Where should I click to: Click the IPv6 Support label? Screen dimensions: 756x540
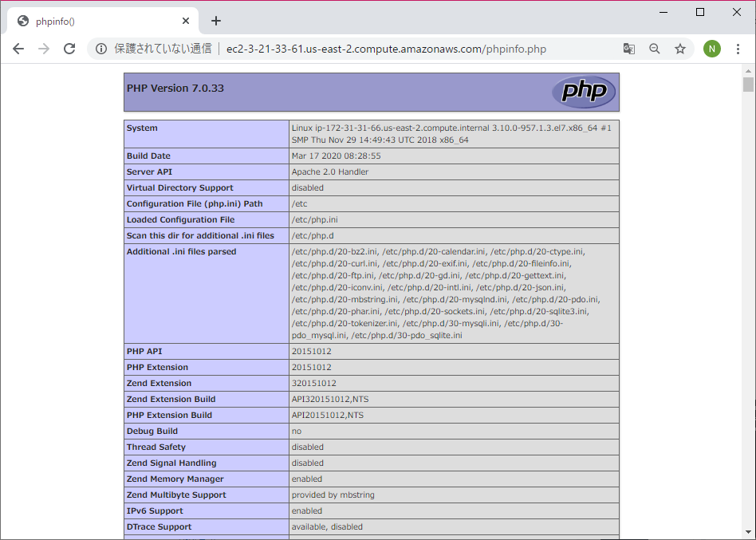pos(156,510)
